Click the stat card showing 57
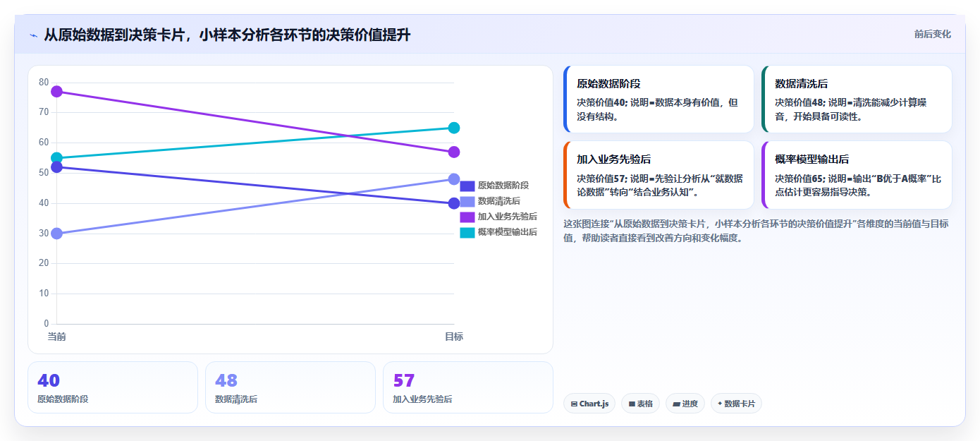 click(468, 387)
